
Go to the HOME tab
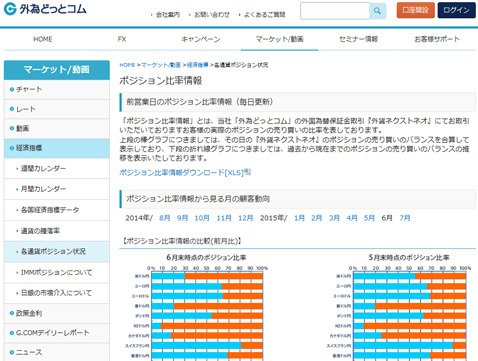click(43, 39)
